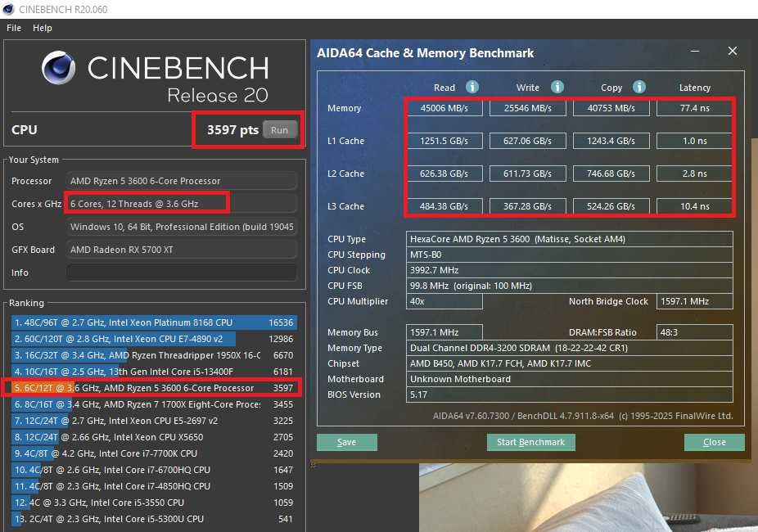Click the GFX Board field Radeon RX 5700 XT
This screenshot has width=758, height=532.
(181, 250)
